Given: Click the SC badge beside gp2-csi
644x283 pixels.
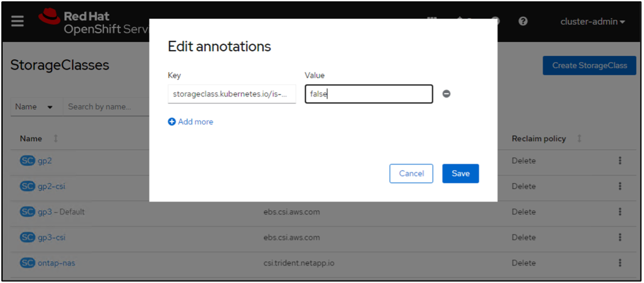Looking at the screenshot, I should pyautogui.click(x=27, y=186).
